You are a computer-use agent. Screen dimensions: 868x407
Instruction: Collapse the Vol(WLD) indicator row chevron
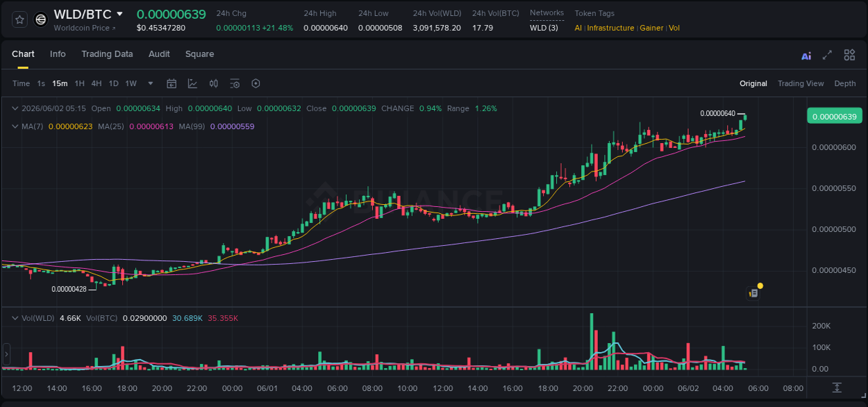point(15,318)
